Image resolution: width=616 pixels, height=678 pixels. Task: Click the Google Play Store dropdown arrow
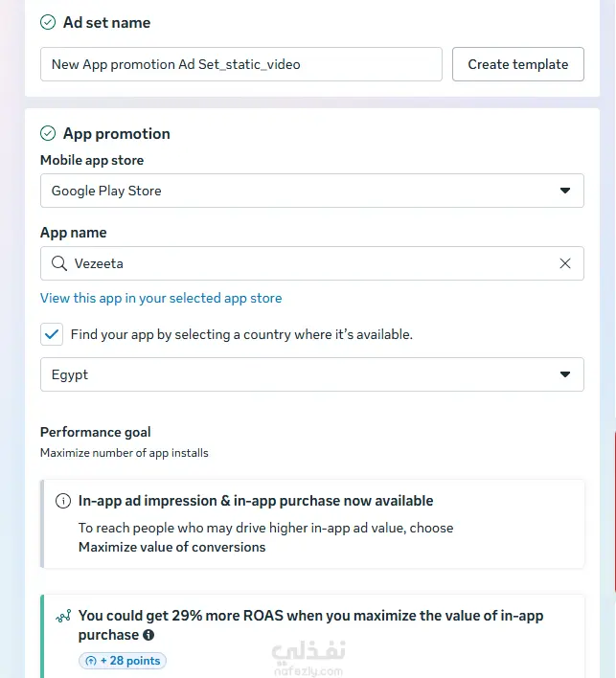(565, 191)
